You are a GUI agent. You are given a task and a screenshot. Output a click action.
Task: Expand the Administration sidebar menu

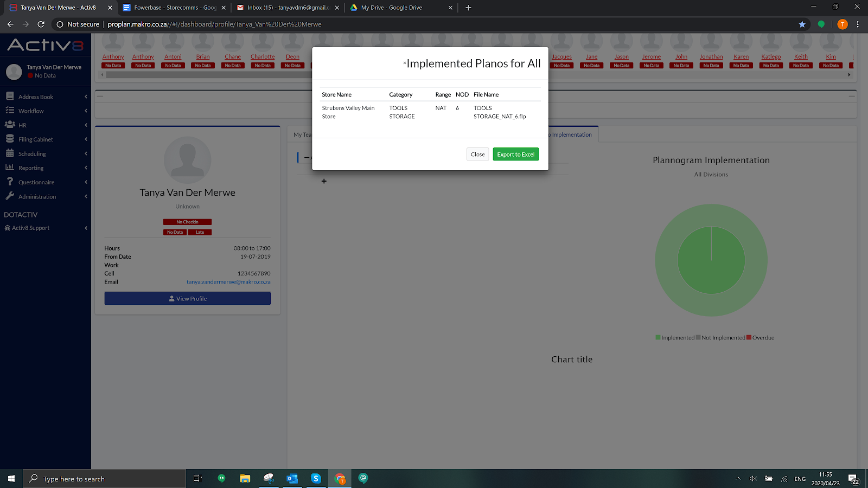(46, 196)
